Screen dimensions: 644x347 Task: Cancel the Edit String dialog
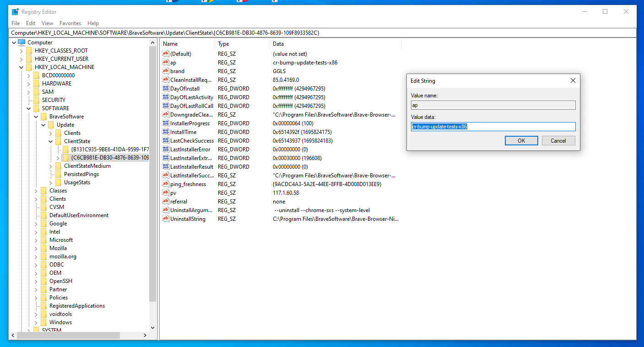point(558,140)
